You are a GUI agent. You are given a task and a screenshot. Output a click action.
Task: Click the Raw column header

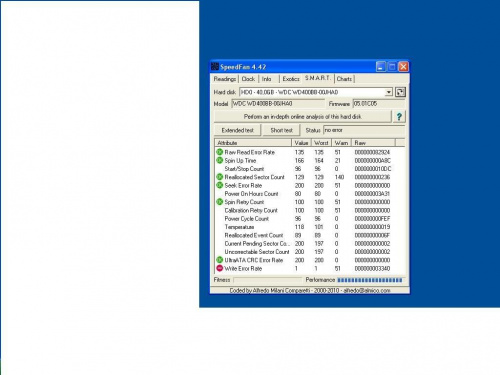coord(373,143)
